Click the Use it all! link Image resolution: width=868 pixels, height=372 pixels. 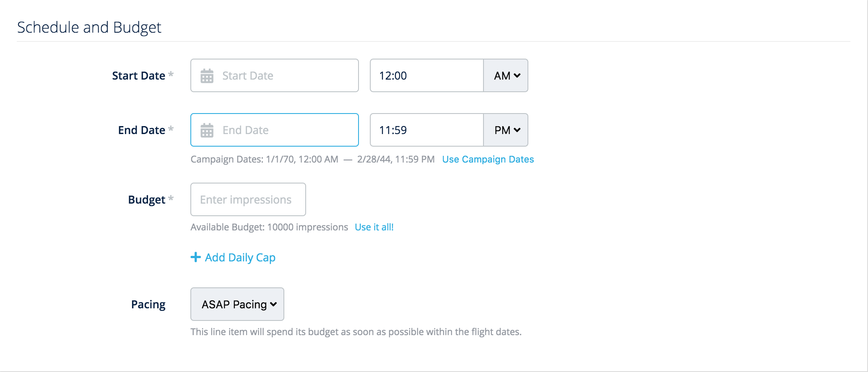pyautogui.click(x=374, y=227)
